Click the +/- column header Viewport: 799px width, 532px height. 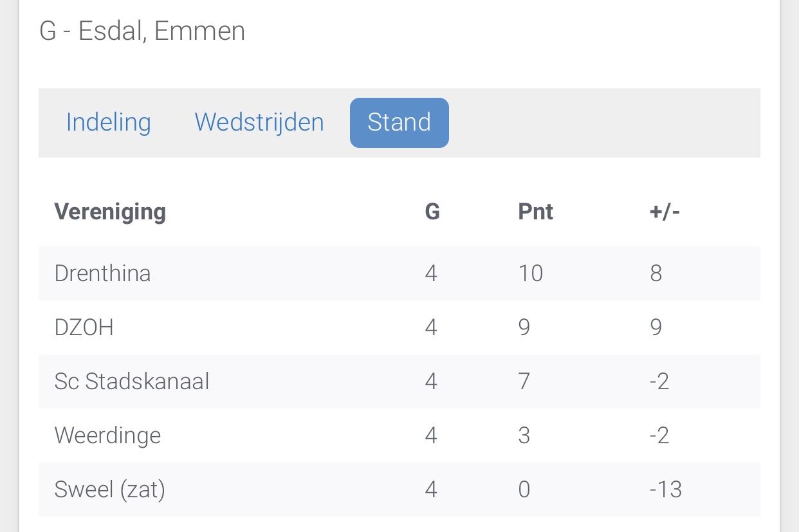665,212
